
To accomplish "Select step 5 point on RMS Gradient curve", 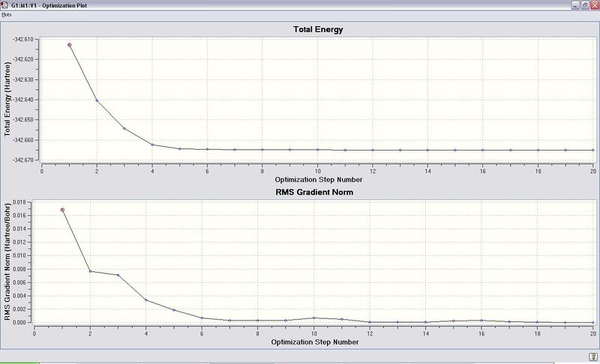I will [x=174, y=310].
